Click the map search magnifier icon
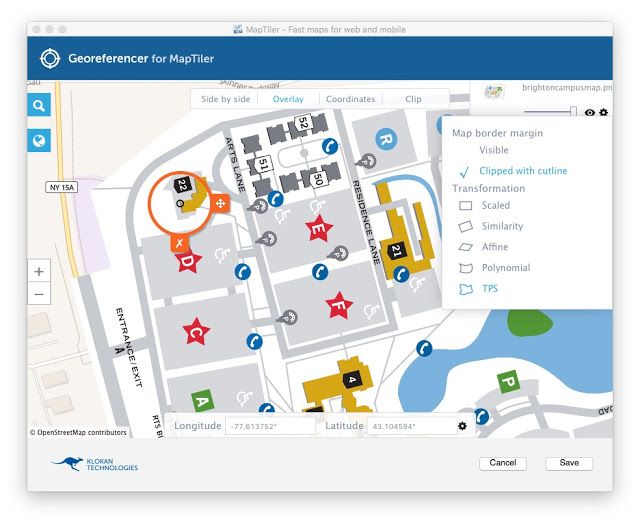 click(39, 106)
